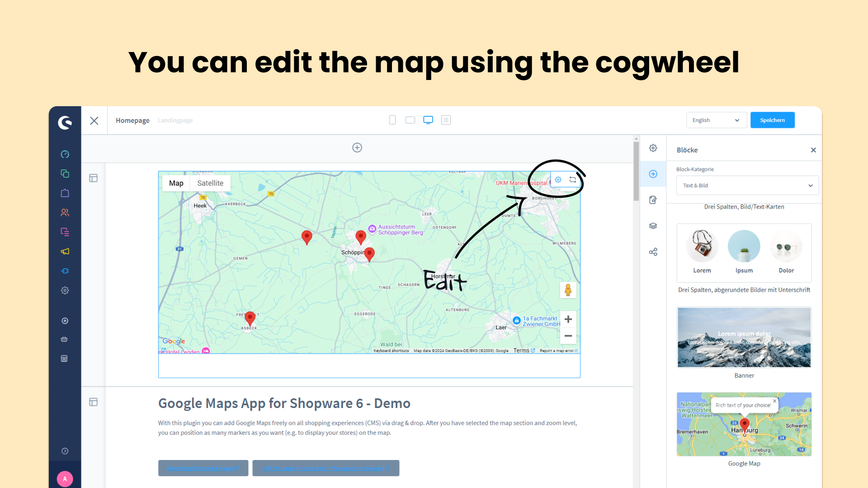Click Report a map error link
The image size is (868, 488).
tap(559, 351)
